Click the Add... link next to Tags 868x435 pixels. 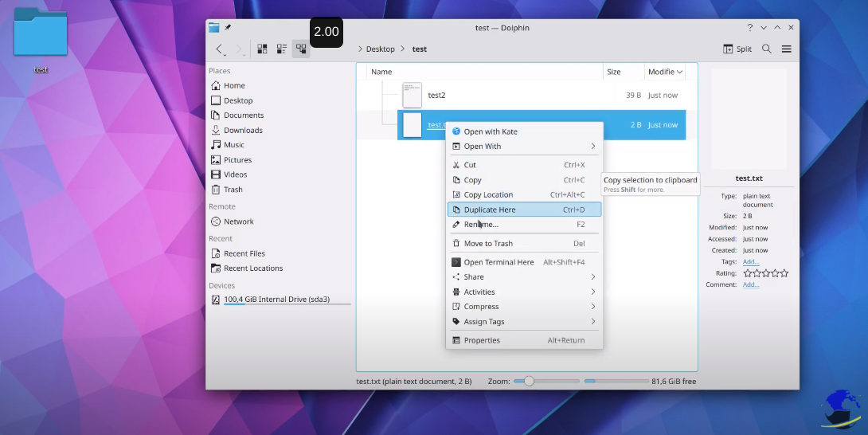coord(751,261)
